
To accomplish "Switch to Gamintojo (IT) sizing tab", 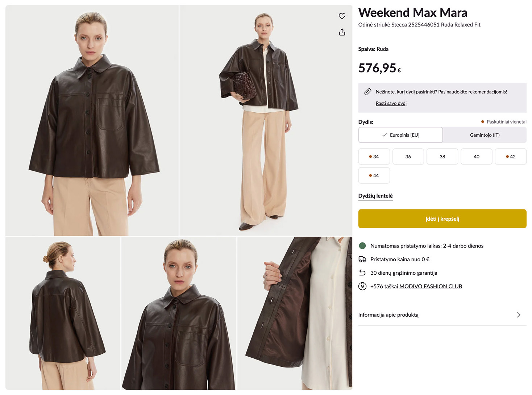I will click(x=485, y=135).
